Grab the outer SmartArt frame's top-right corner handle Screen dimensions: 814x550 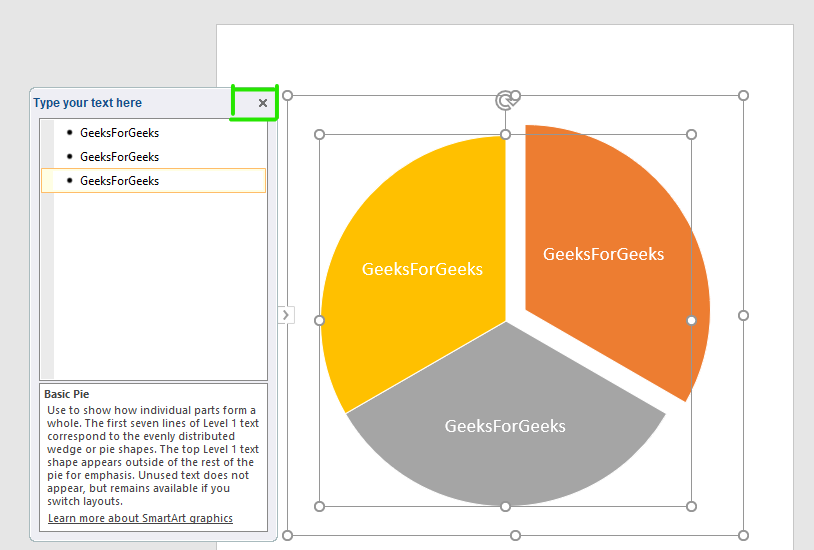pos(743,96)
